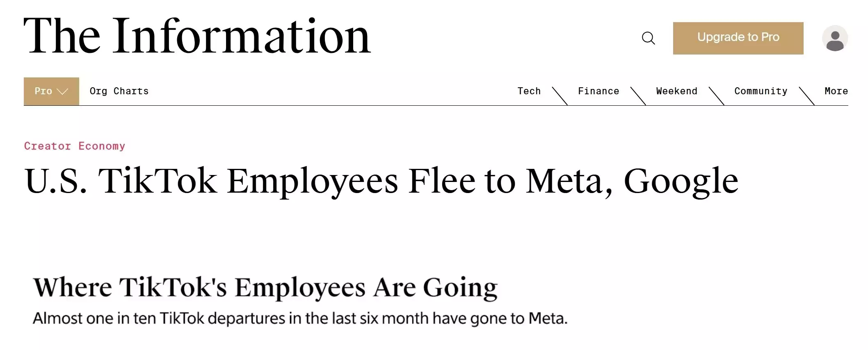Navigate to the Community section
Viewport: 868px width, 350px height.
(761, 91)
